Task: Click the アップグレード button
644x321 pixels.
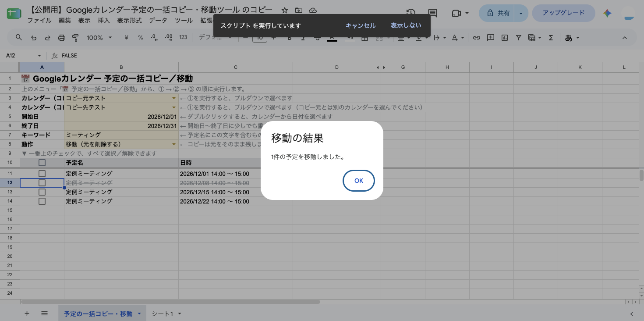Action: coord(563,13)
